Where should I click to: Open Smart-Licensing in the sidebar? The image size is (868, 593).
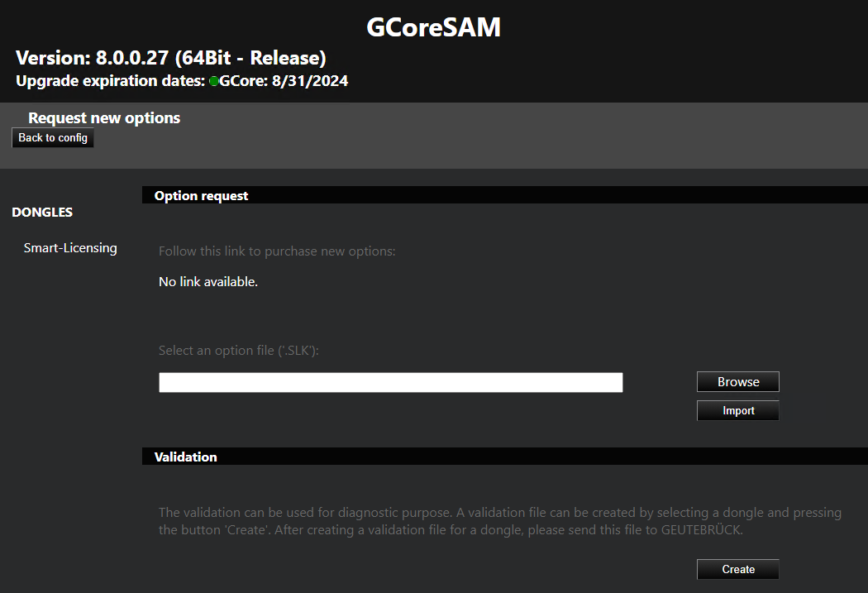(x=70, y=248)
